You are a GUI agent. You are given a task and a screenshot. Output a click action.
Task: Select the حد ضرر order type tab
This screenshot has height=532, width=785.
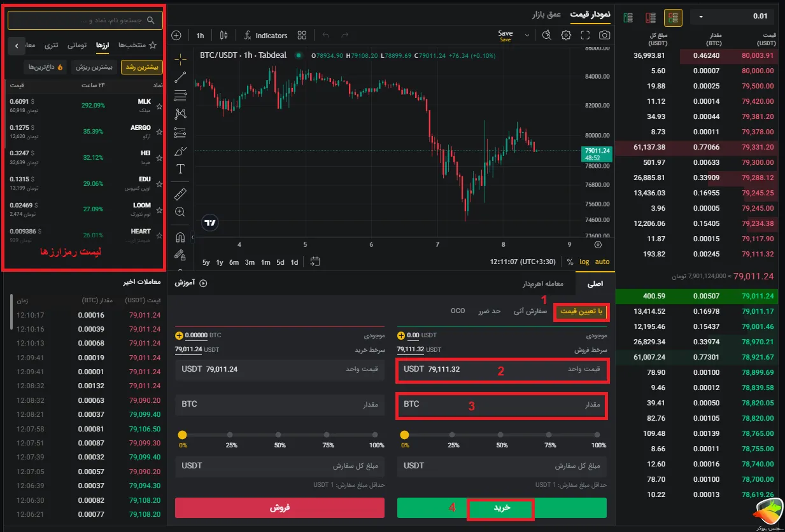click(x=490, y=311)
